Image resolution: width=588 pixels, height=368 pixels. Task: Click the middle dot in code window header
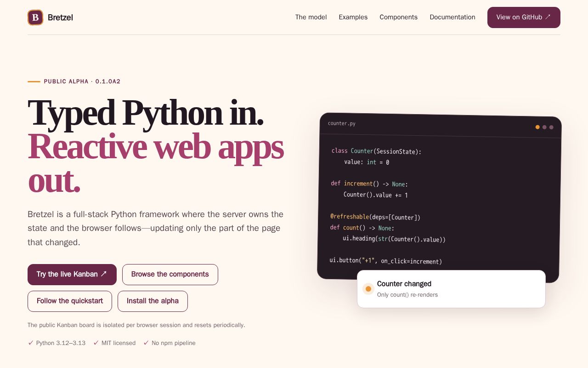pyautogui.click(x=544, y=127)
